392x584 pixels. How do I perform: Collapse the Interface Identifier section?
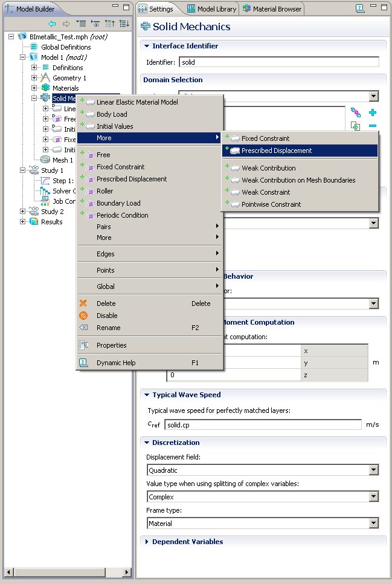pyautogui.click(x=147, y=46)
